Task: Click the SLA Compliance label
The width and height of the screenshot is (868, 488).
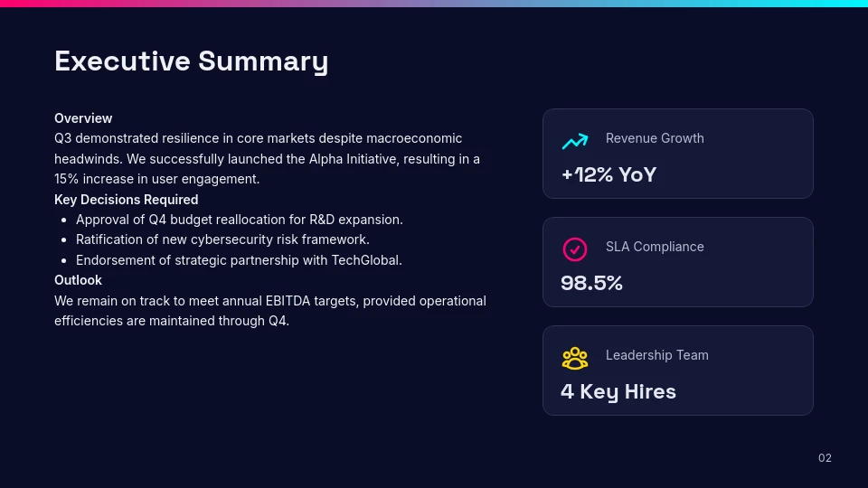Action: click(655, 247)
